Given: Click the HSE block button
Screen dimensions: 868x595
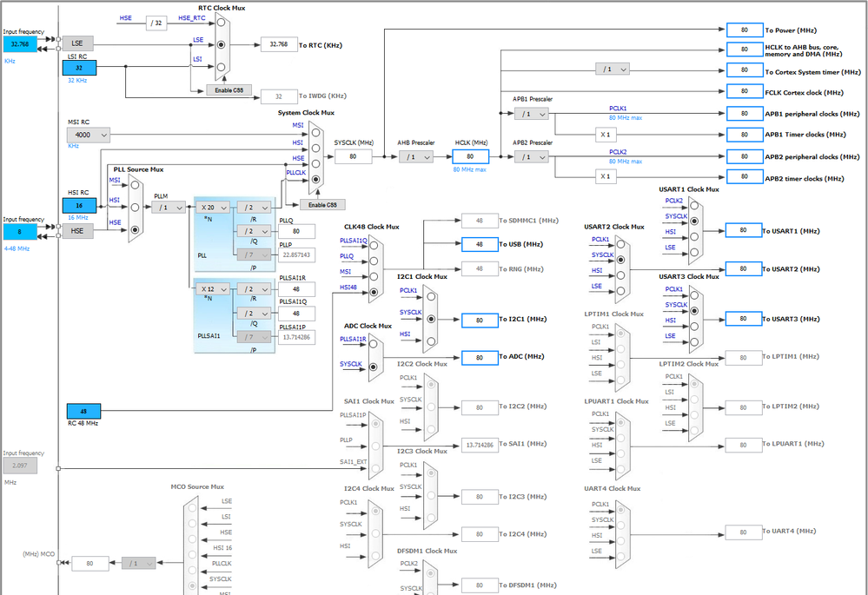Looking at the screenshot, I should coord(77,231).
